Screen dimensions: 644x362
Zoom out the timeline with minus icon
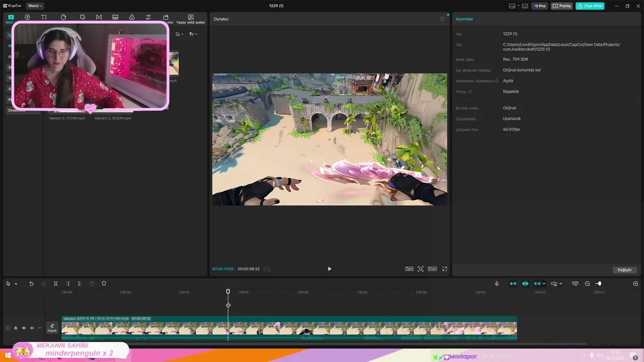tap(587, 284)
